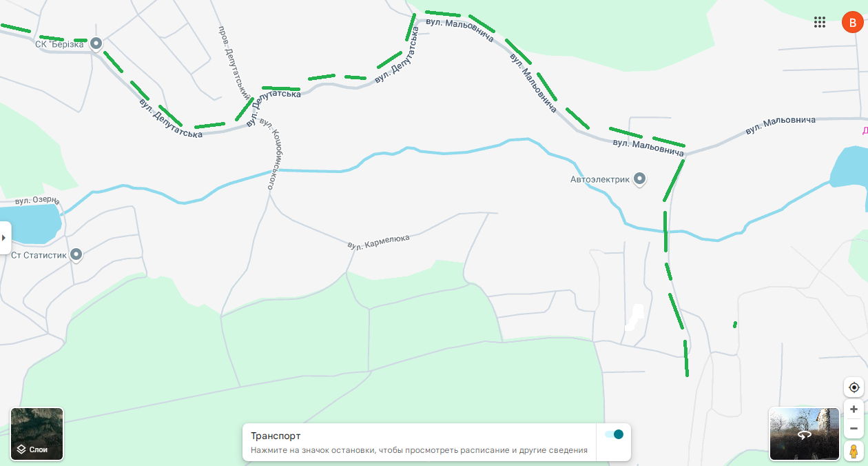
Task: Click the СК Берізка place marker
Action: [96, 43]
